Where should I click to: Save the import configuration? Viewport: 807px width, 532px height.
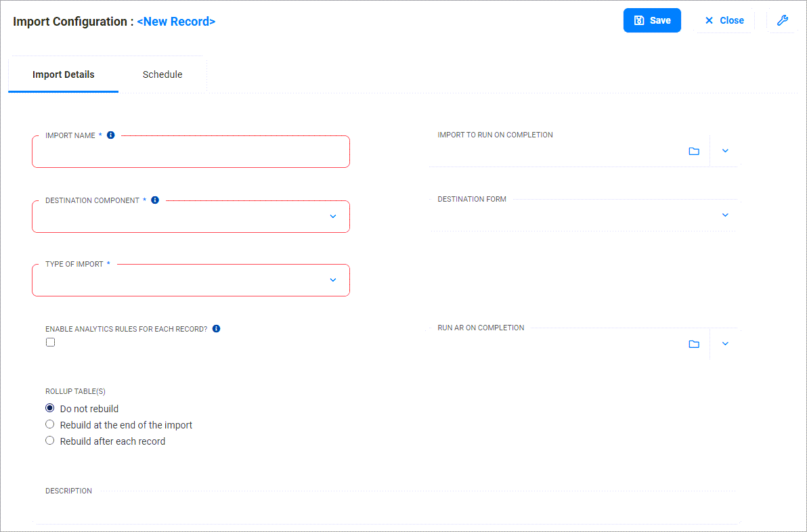click(652, 20)
